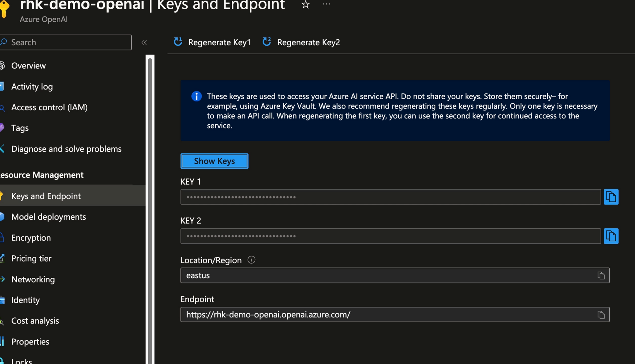
Task: Copy the eastus region value
Action: pyautogui.click(x=601, y=276)
